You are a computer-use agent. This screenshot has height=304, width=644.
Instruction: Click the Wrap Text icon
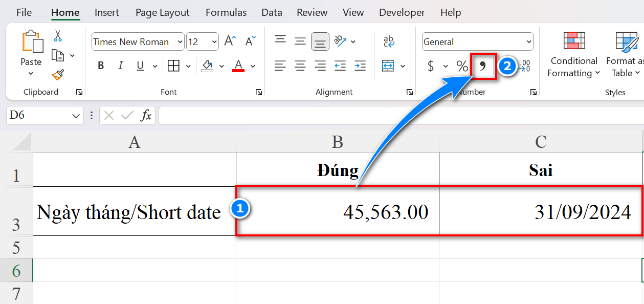point(389,41)
